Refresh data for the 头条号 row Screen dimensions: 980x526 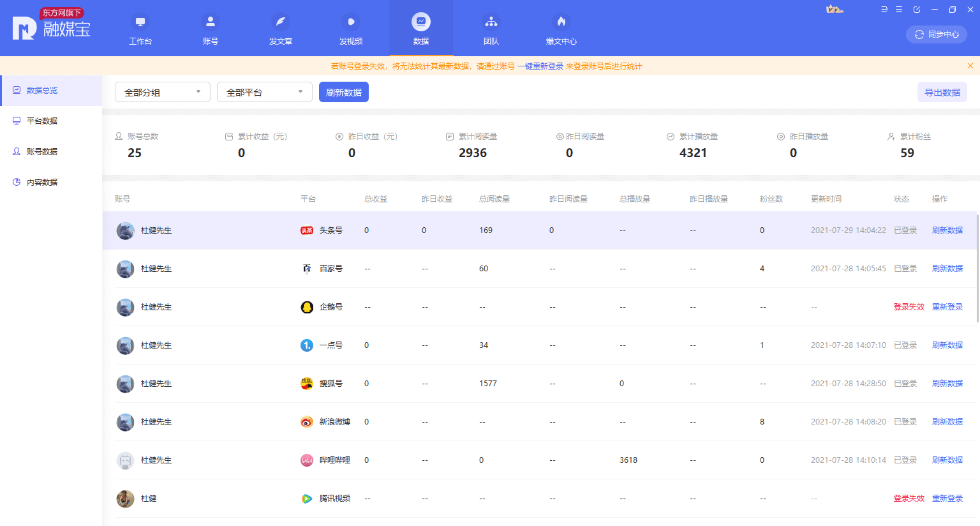pyautogui.click(x=947, y=230)
